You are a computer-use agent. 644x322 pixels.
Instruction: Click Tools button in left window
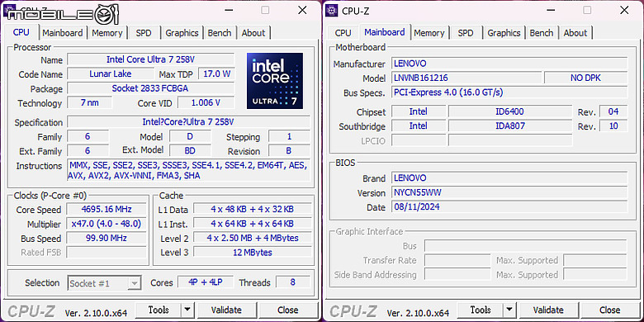pos(159,310)
